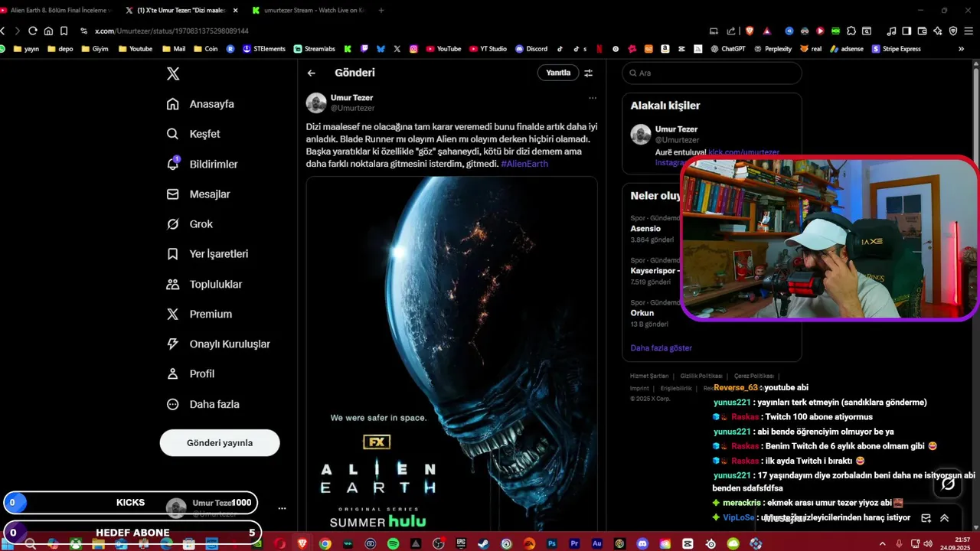The height and width of the screenshot is (551, 980).
Task: Open the browser hamburger menu
Action: tap(969, 31)
